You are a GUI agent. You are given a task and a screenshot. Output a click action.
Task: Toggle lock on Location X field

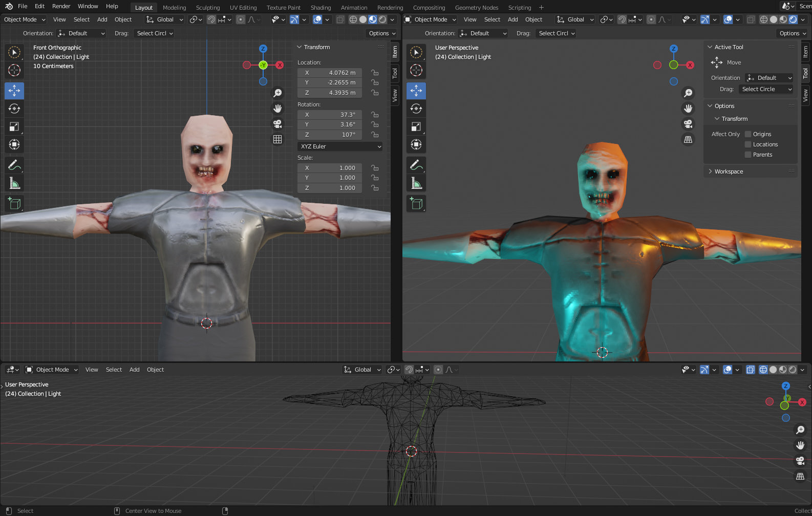click(x=375, y=73)
